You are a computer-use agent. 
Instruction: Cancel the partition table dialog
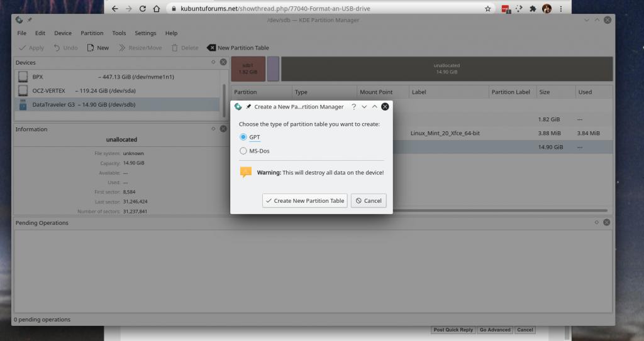pos(368,200)
